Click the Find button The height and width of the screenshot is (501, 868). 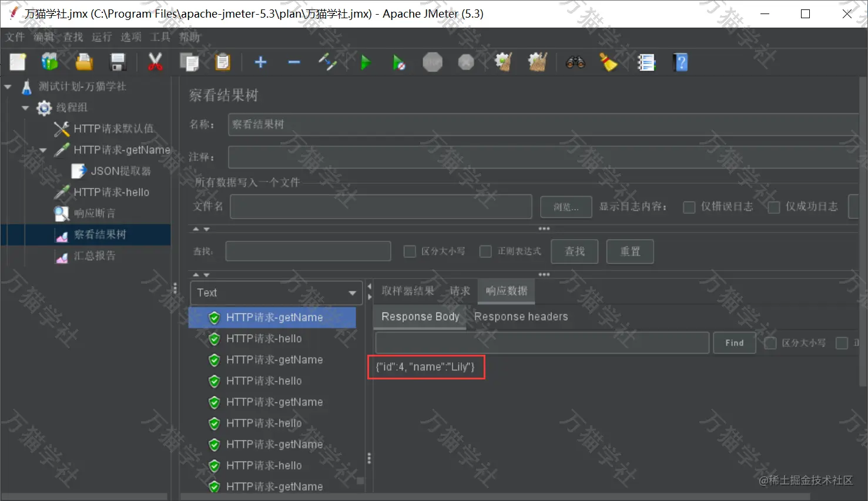pyautogui.click(x=735, y=343)
